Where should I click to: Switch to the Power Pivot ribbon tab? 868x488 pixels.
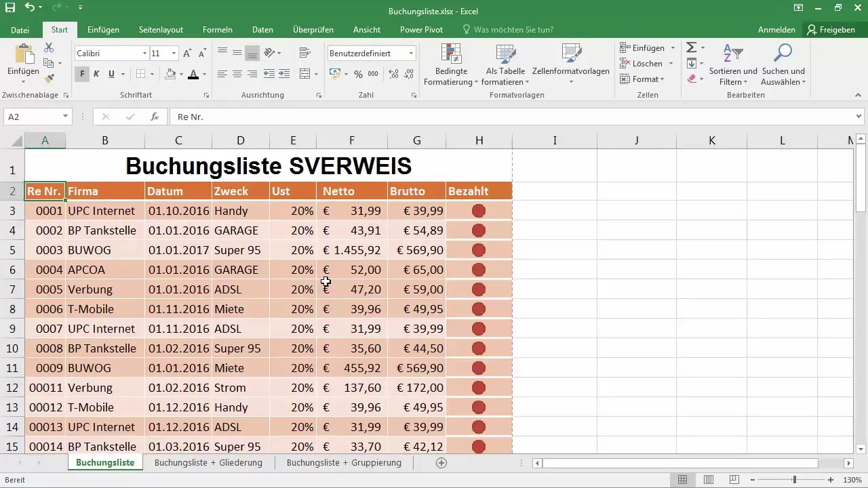point(421,30)
